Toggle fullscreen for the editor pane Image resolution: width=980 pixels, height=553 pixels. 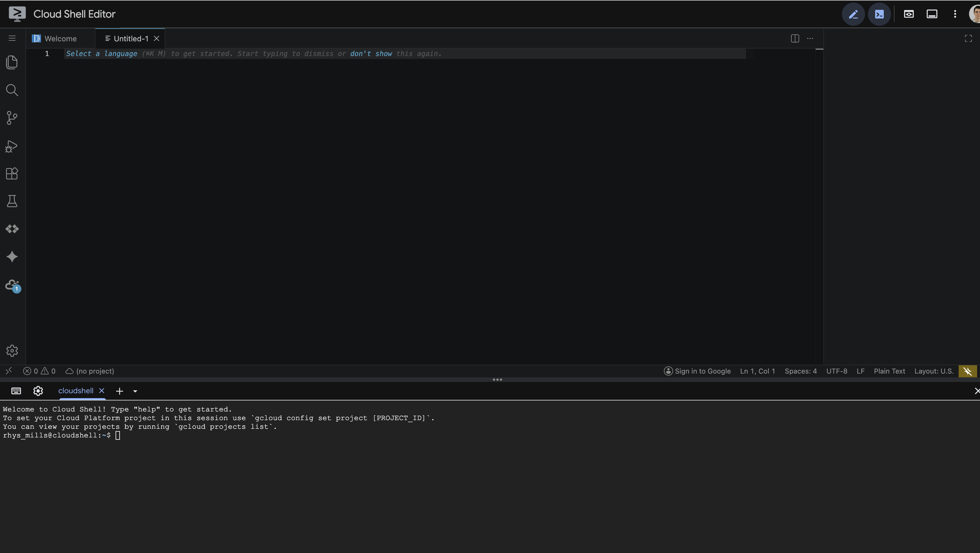click(968, 38)
